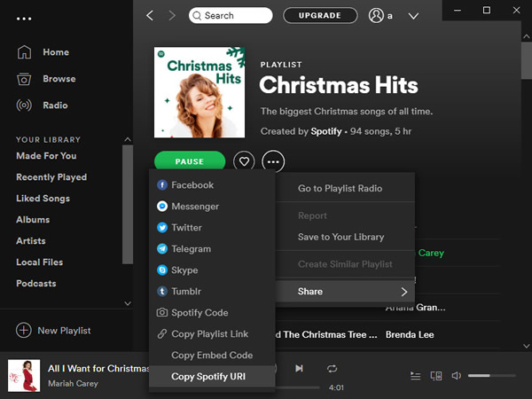Like the playlist with the heart button

point(244,161)
